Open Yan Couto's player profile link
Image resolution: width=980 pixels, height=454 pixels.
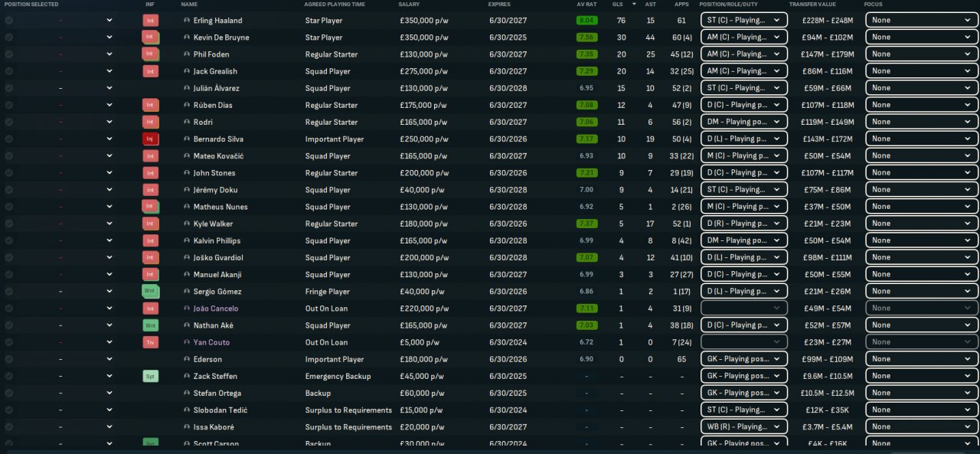pyautogui.click(x=211, y=342)
